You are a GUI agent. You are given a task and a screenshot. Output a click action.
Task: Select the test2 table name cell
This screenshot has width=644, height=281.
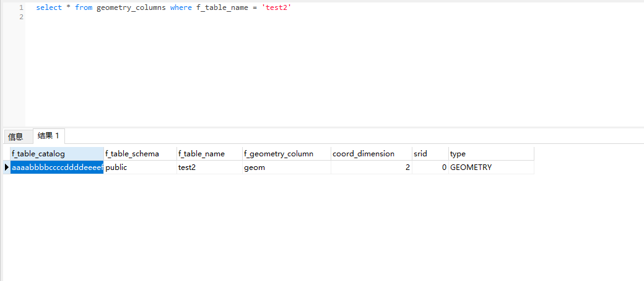(x=210, y=167)
